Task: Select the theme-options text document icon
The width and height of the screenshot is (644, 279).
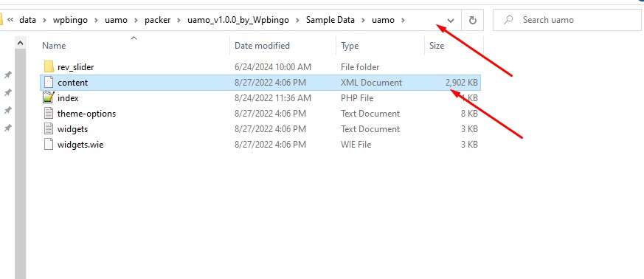Action: tap(49, 114)
